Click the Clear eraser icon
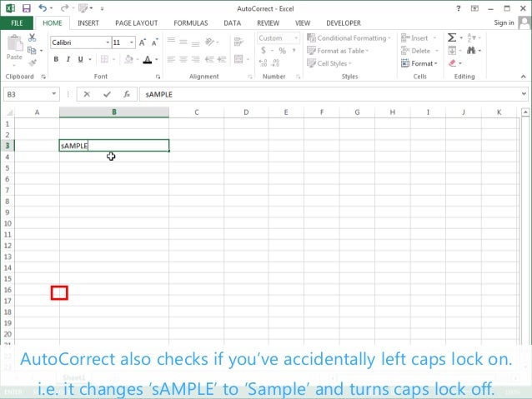Viewport: 532px width, 399px height. tap(452, 63)
